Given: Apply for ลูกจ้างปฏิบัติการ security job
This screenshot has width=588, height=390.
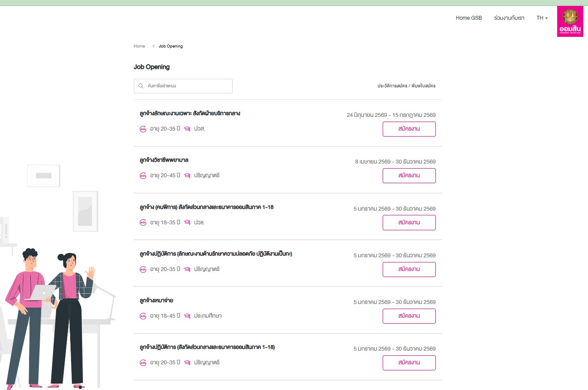Looking at the screenshot, I should [x=409, y=269].
